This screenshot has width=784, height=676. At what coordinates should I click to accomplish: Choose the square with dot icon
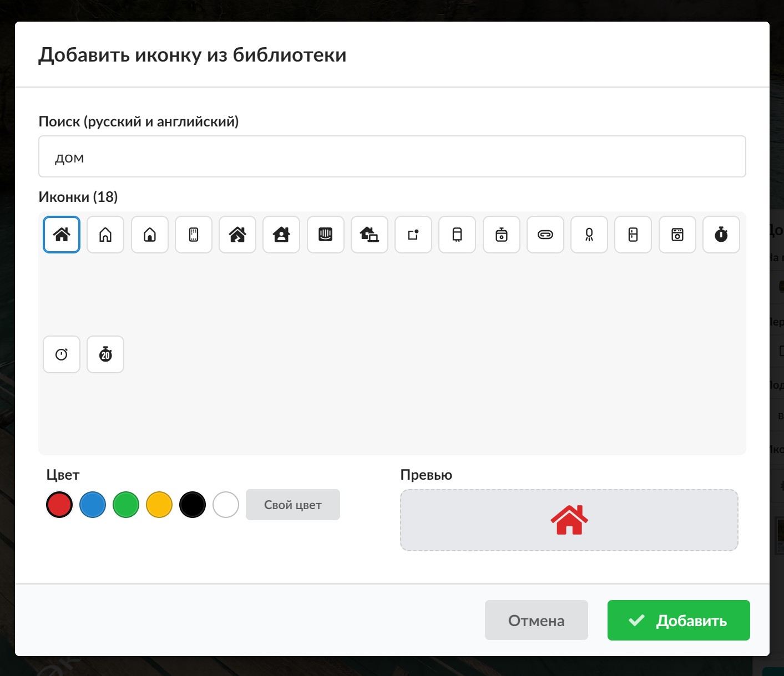pos(413,235)
